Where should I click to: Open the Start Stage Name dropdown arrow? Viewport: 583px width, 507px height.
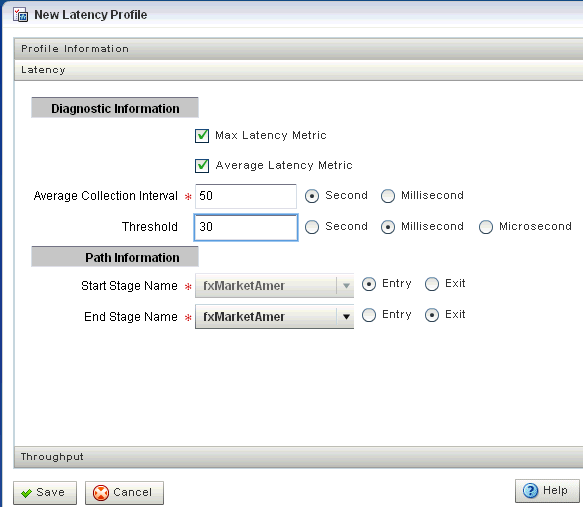[x=346, y=286]
